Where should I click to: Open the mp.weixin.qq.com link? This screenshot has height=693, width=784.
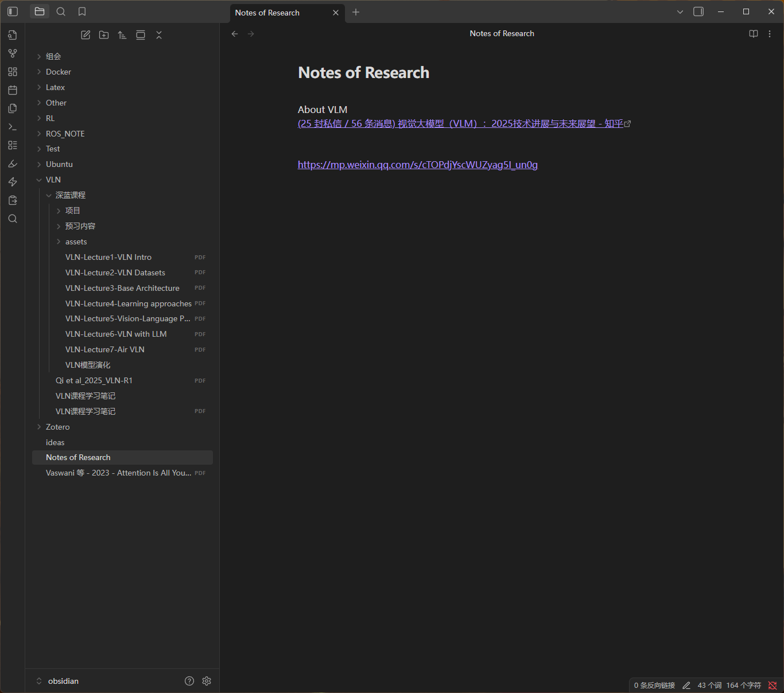[x=417, y=165]
